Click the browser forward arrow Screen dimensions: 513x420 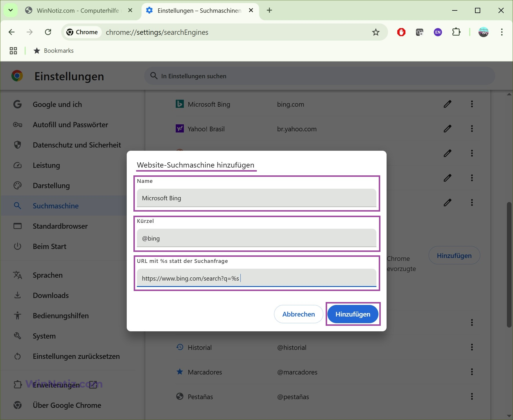click(x=30, y=32)
